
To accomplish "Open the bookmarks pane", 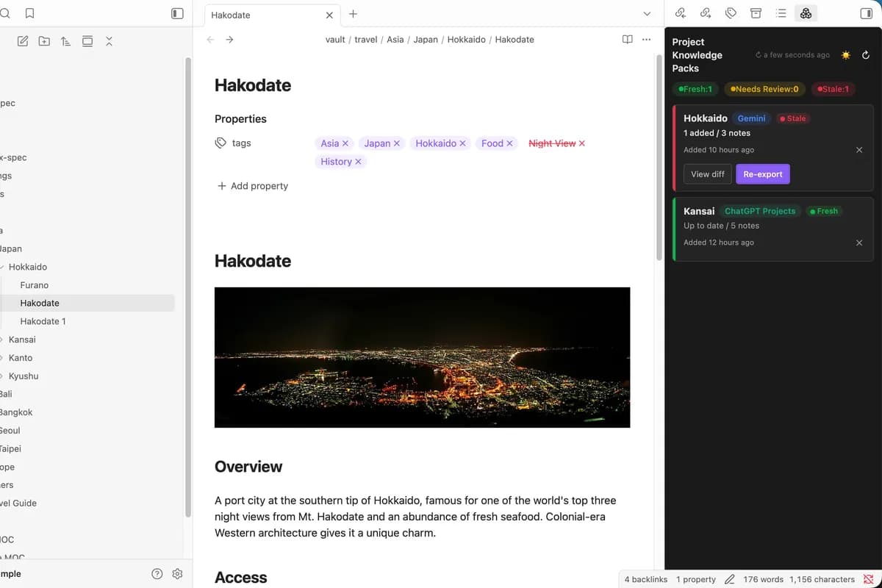I will pos(29,13).
